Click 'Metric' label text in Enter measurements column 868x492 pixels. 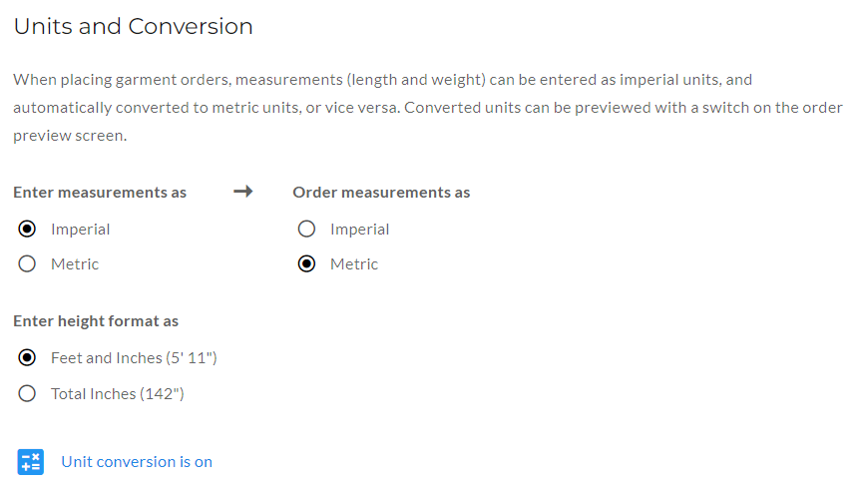pyautogui.click(x=75, y=264)
